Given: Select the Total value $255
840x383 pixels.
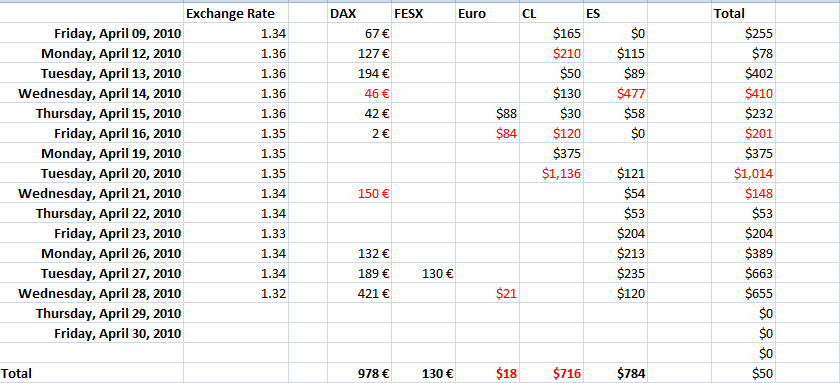Looking at the screenshot, I should pos(744,34).
